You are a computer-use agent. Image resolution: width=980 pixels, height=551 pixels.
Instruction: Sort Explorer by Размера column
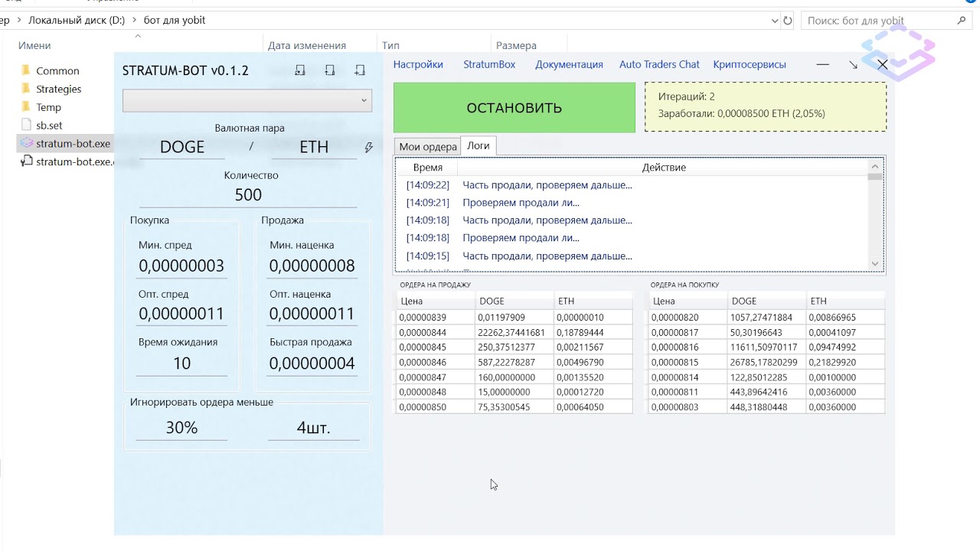(x=516, y=46)
